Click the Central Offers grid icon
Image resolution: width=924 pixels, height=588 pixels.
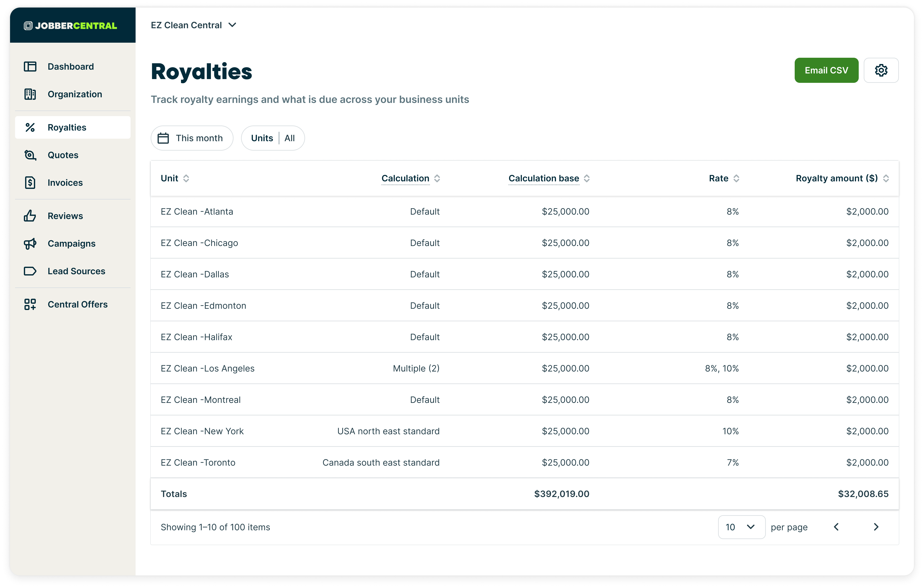(30, 305)
